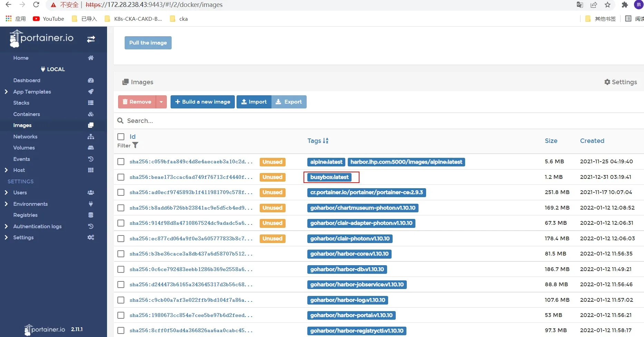Click the Networks sitemap icon

click(91, 136)
